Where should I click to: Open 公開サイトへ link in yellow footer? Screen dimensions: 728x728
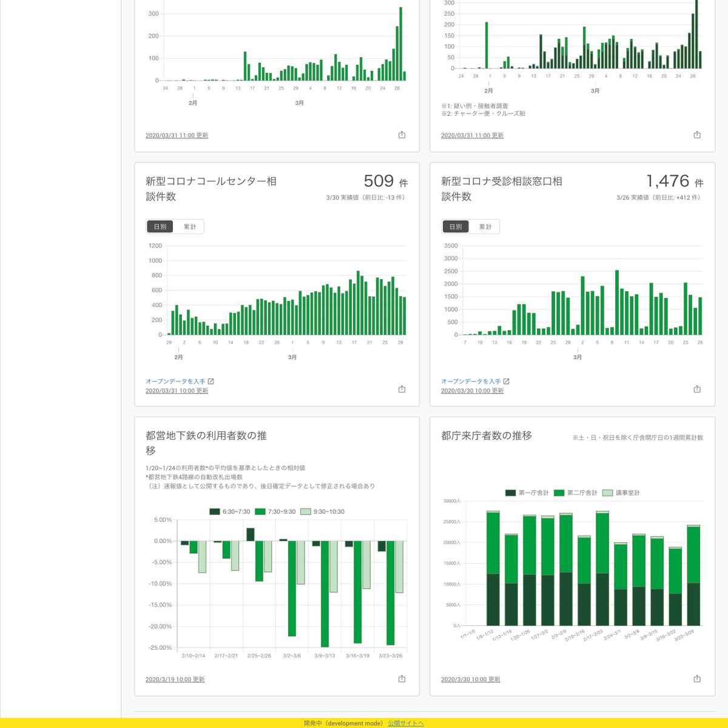[406, 723]
